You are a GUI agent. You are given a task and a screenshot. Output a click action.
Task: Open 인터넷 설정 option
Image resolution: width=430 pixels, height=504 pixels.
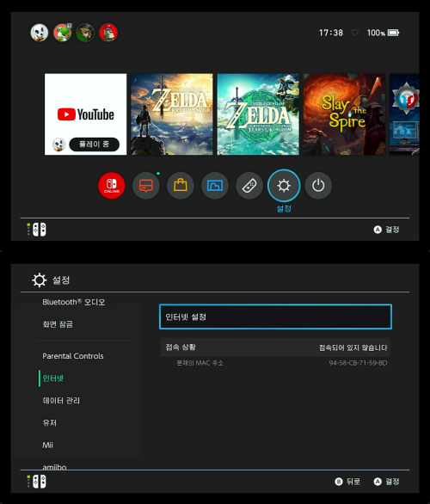[x=275, y=317]
